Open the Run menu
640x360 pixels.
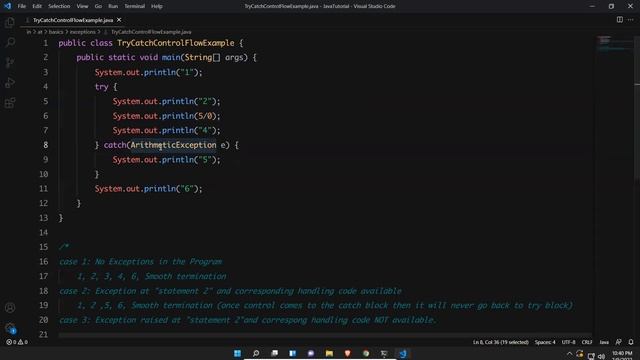[113, 6]
